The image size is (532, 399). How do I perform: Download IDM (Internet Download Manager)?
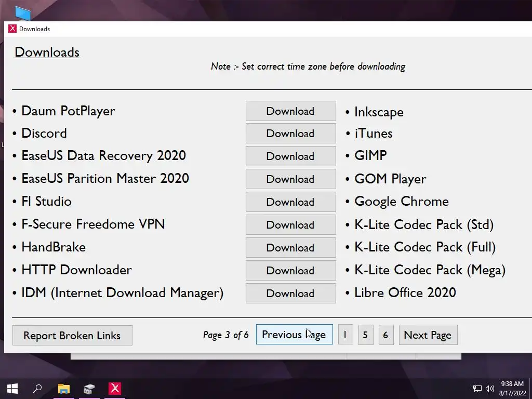point(291,293)
